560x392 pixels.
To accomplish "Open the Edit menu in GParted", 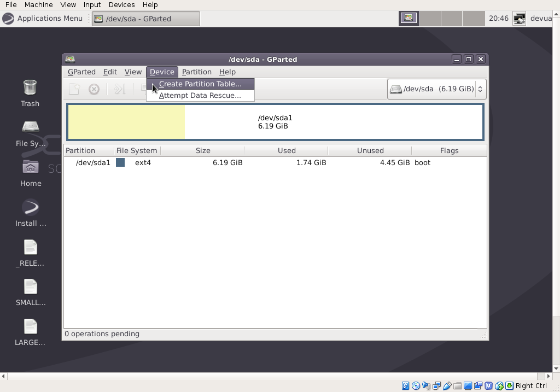I will pos(110,72).
